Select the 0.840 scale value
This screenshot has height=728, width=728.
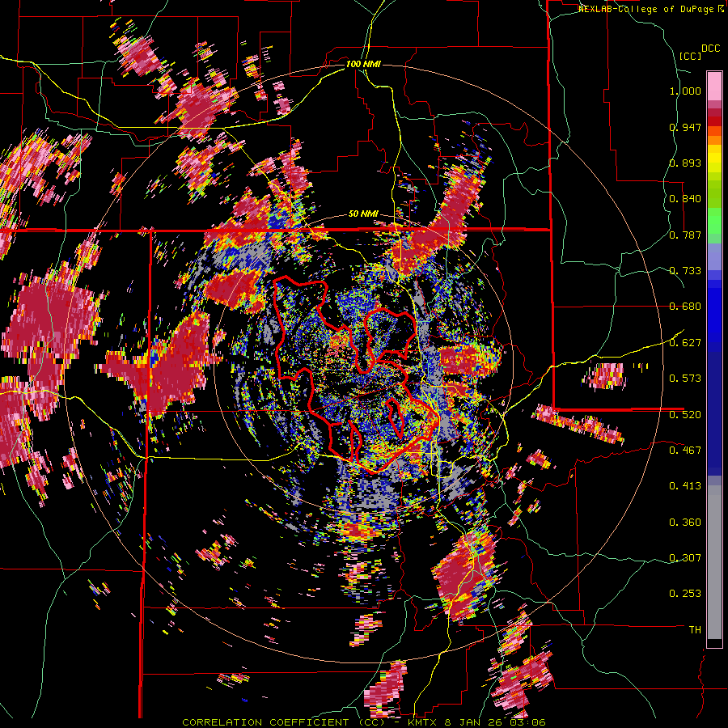[685, 199]
